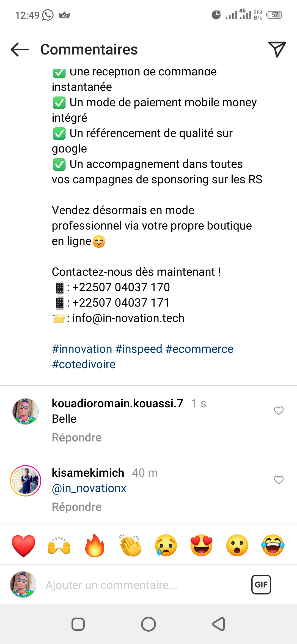
Task: Open the @in_novationx mention link
Action: point(89,488)
